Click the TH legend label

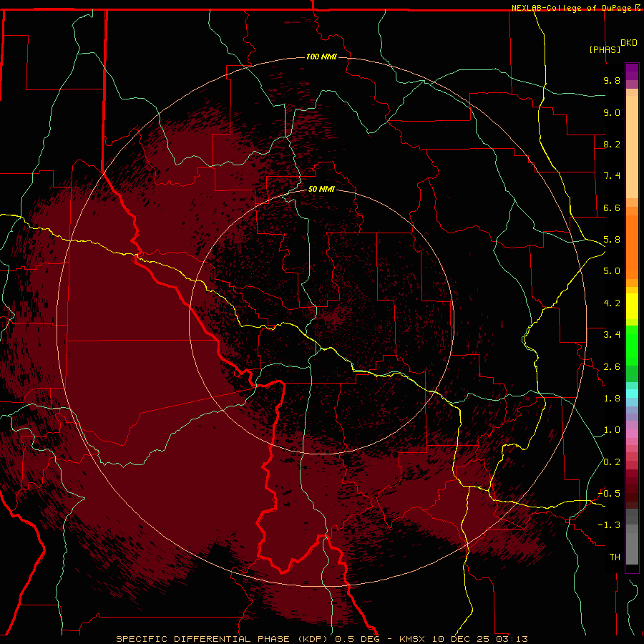click(x=615, y=557)
